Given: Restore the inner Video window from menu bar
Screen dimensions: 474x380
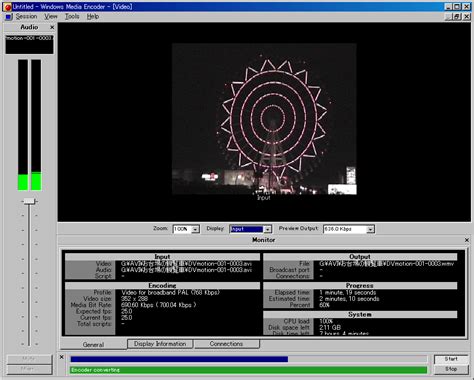Looking at the screenshot, I should tap(457, 17).
